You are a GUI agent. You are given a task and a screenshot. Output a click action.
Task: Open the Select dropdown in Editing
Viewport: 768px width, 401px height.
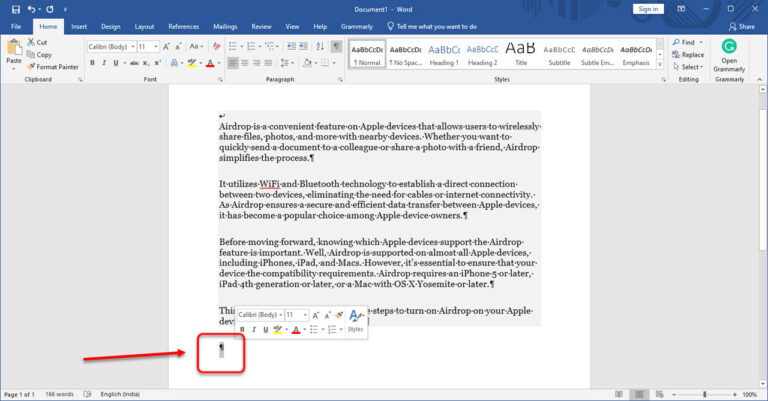[x=689, y=67]
